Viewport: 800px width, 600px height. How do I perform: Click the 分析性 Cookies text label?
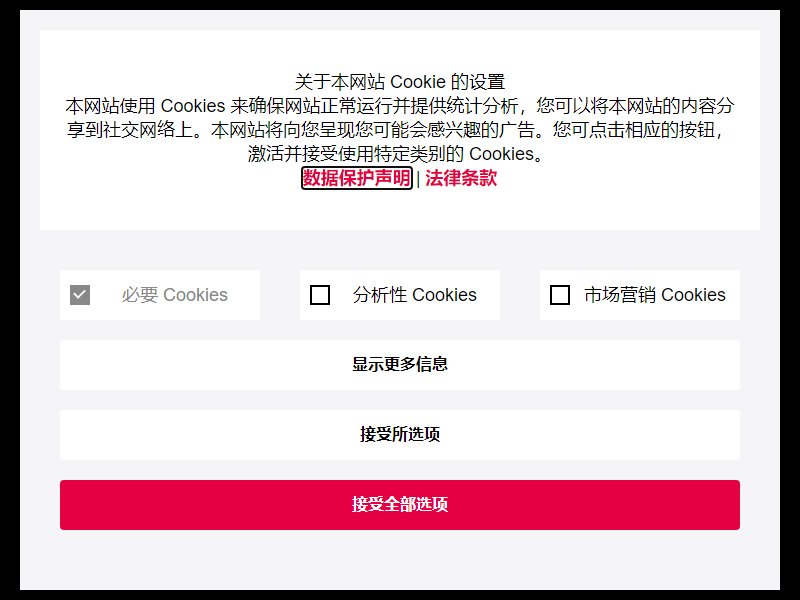414,295
